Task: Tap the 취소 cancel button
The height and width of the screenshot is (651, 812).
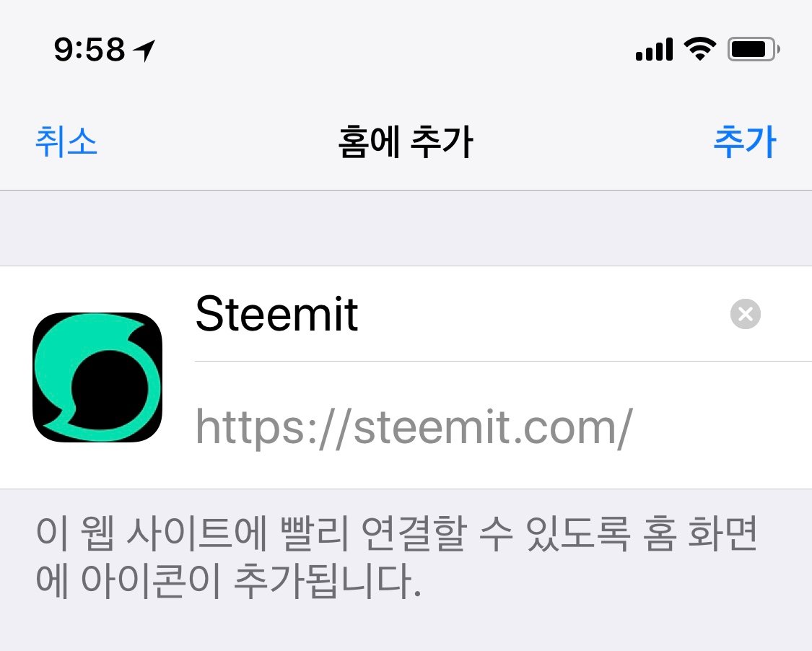Action: (x=66, y=141)
